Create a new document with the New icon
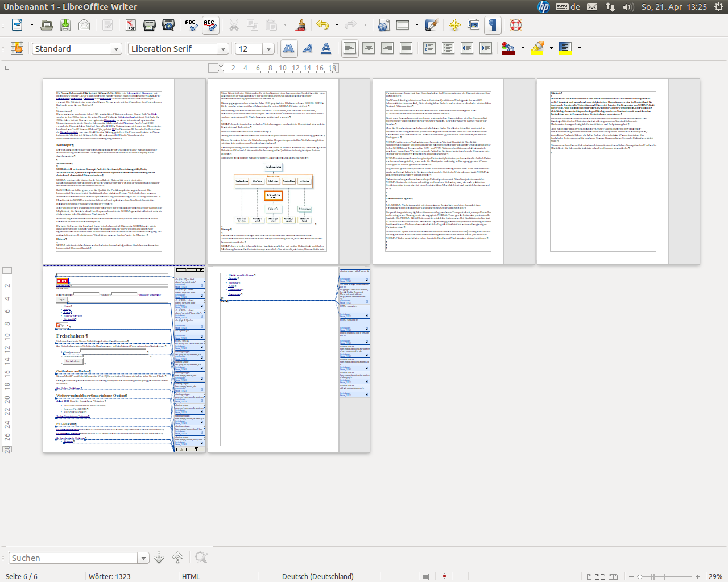This screenshot has width=728, height=582. point(18,25)
